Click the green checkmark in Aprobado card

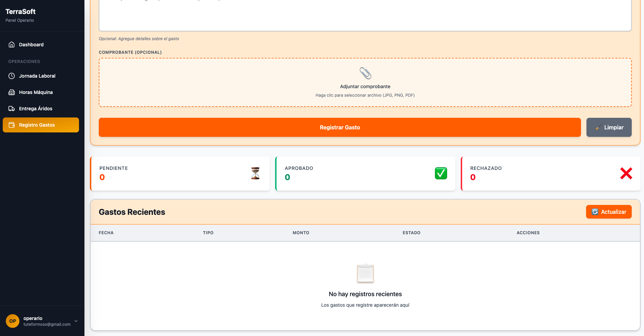[441, 173]
